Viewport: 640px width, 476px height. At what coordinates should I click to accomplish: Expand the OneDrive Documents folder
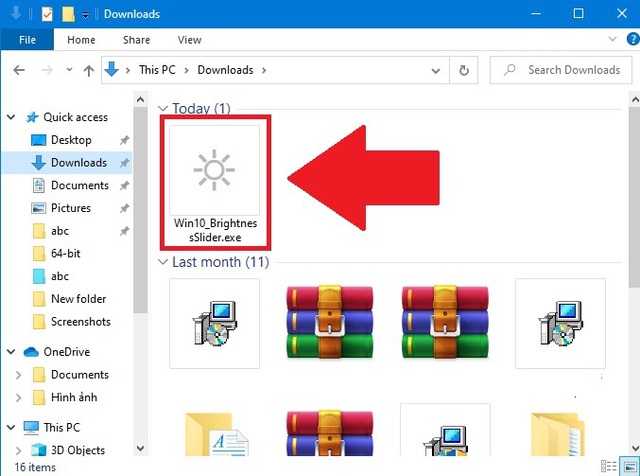coord(18,375)
